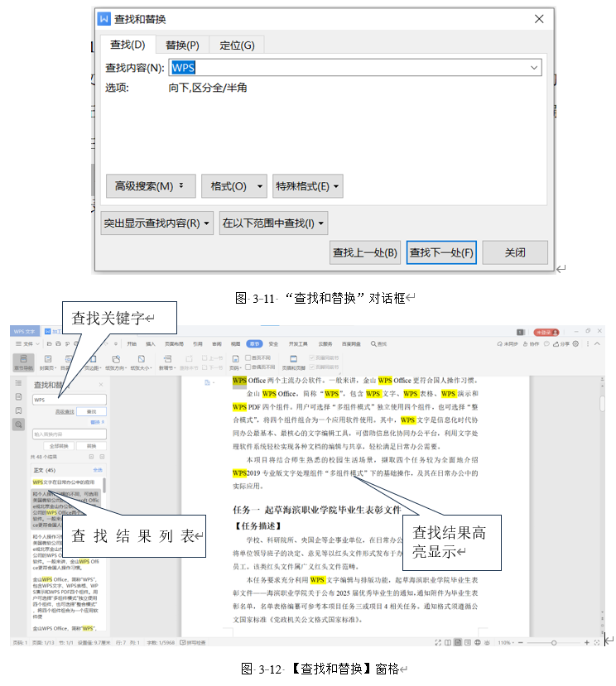
Task: Click the 章节导航 ribbon icon
Action: coord(24,362)
